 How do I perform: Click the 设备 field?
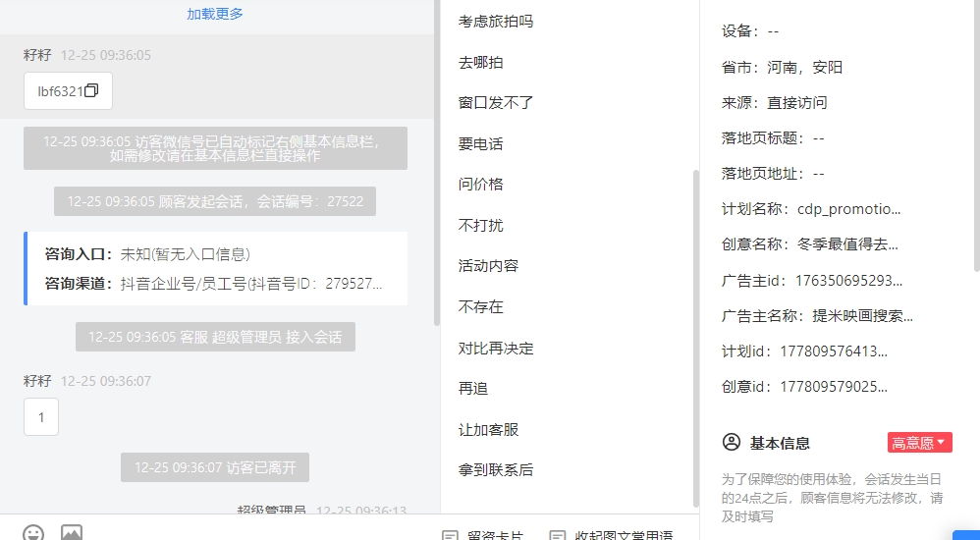pos(750,31)
